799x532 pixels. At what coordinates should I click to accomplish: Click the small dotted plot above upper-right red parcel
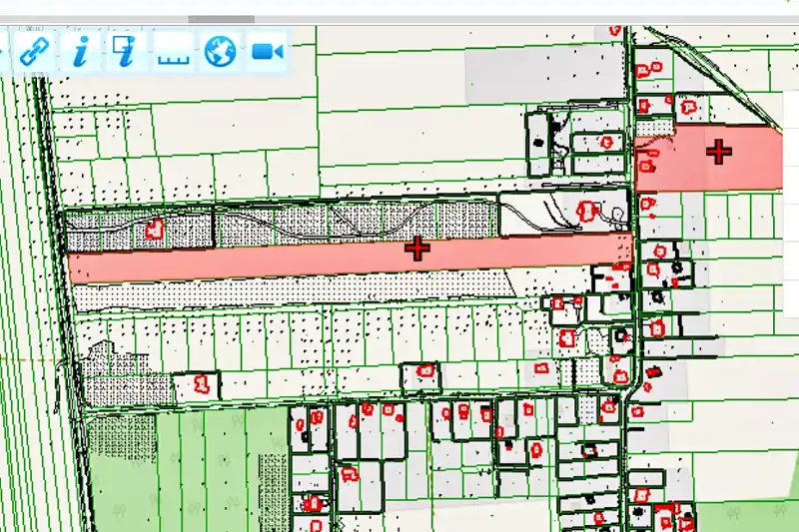tap(654, 127)
